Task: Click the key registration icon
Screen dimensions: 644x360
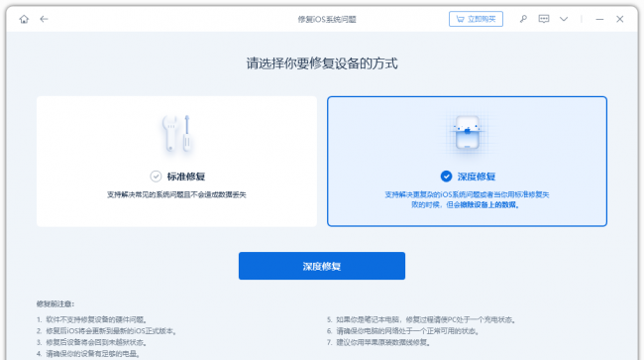Action: pos(523,19)
